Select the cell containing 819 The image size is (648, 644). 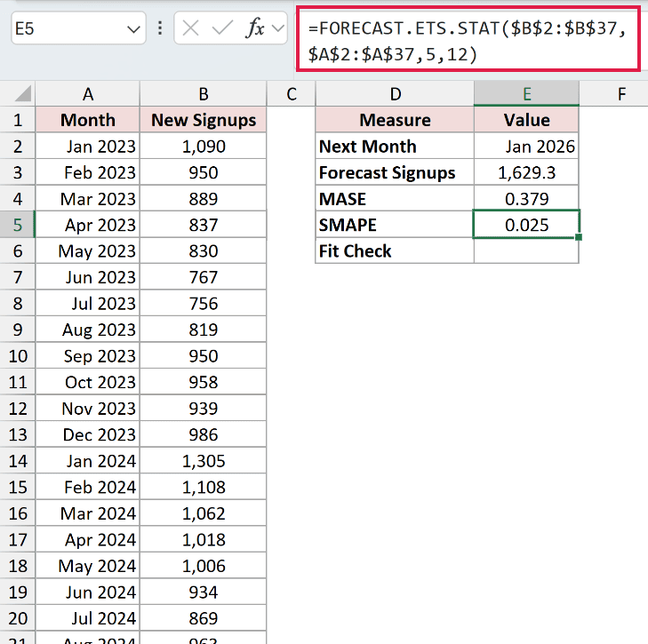[x=204, y=330]
